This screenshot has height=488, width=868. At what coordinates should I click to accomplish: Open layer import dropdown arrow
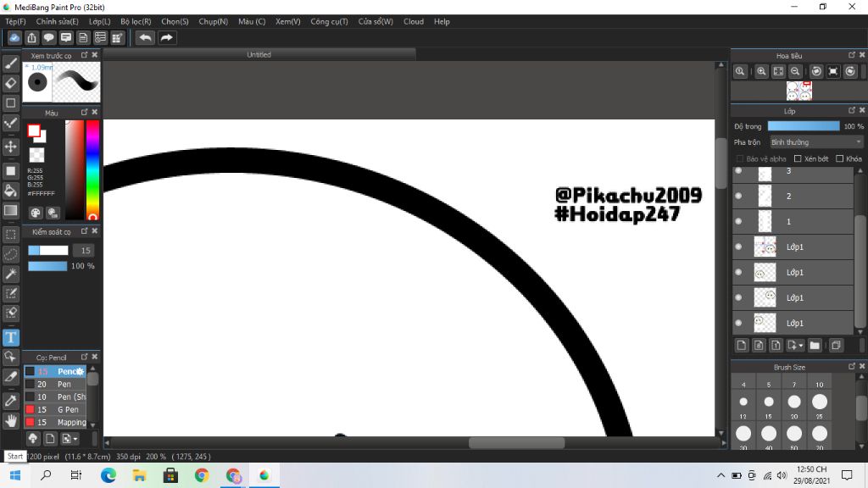(x=801, y=346)
